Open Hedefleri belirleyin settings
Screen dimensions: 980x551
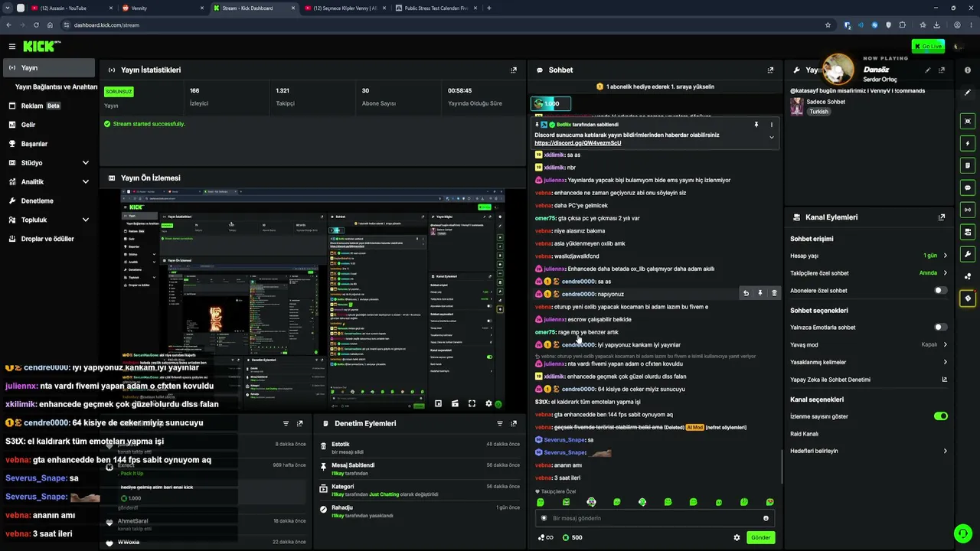tap(868, 452)
